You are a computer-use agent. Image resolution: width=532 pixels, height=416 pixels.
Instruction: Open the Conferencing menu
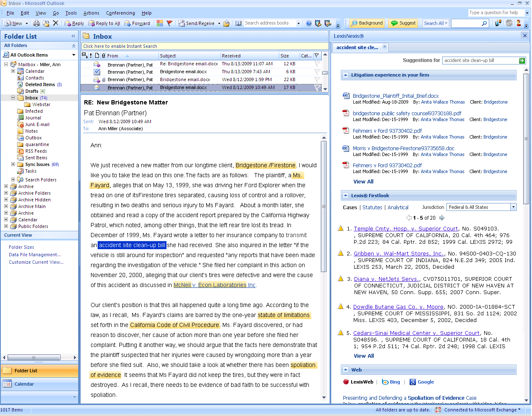pyautogui.click(x=121, y=13)
